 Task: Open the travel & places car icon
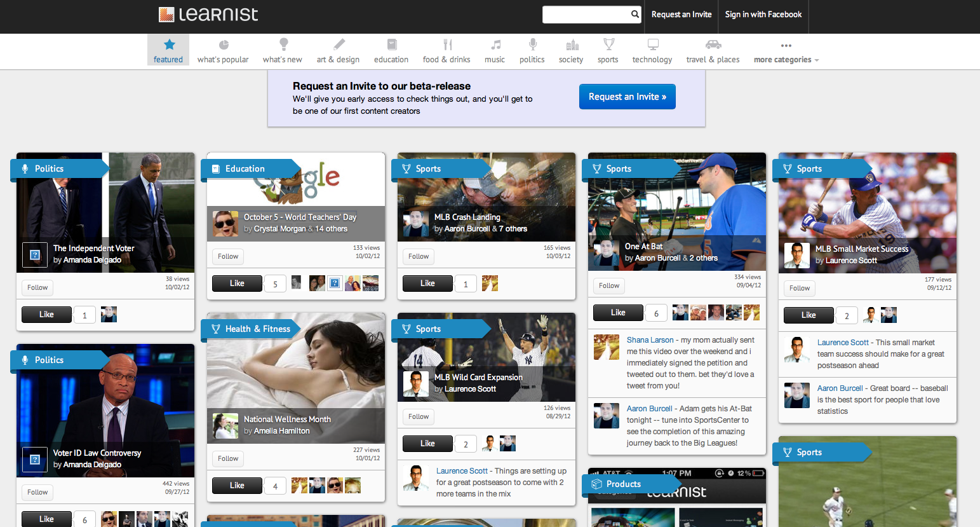(713, 44)
